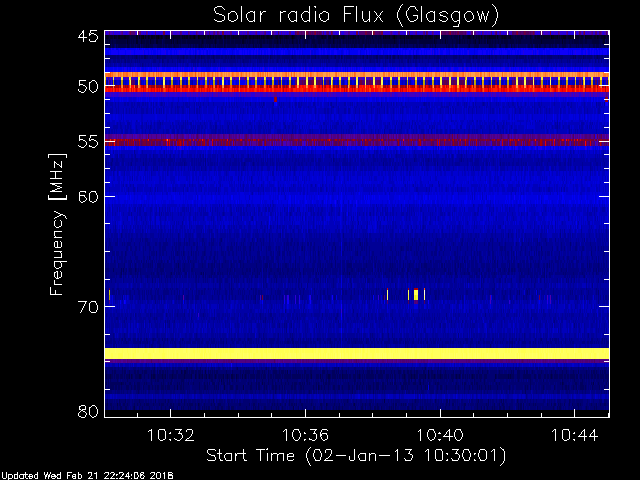Click the 'Start Time (02-Jan-13 10:30:01)' axis label
640x480 pixels.
click(x=356, y=455)
